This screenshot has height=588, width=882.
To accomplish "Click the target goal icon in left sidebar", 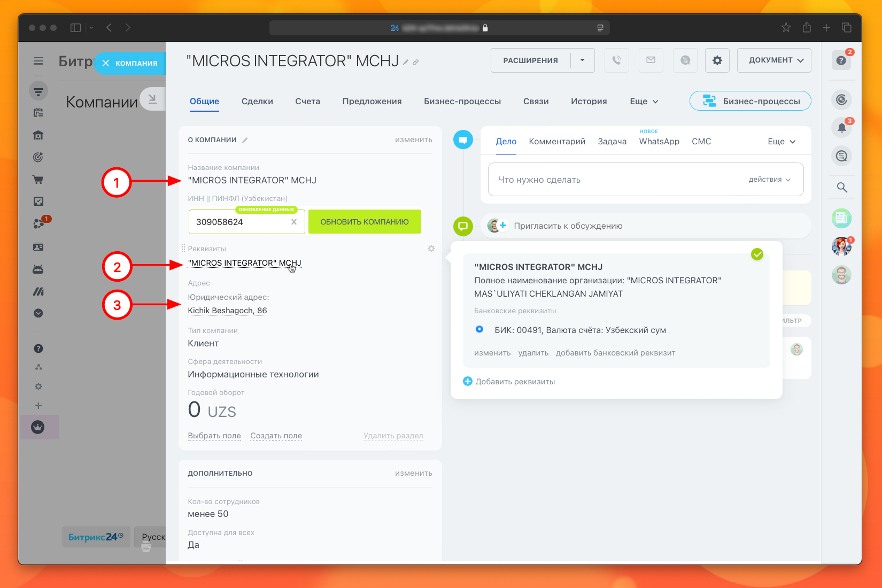I will [x=38, y=157].
